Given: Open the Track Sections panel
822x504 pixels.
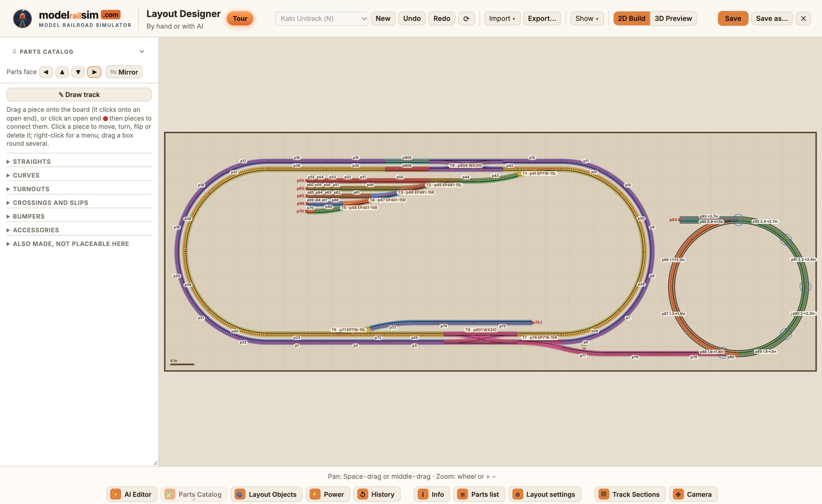Looking at the screenshot, I should pyautogui.click(x=630, y=494).
